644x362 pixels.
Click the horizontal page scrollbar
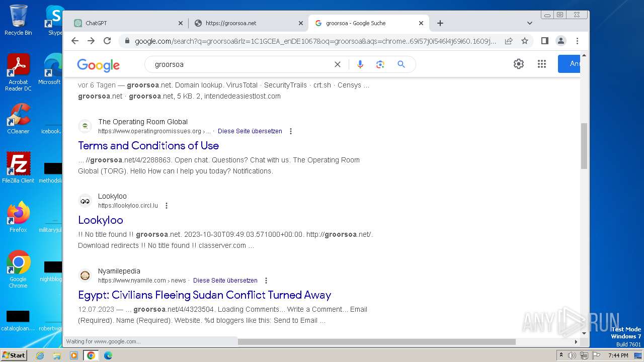click(x=377, y=342)
